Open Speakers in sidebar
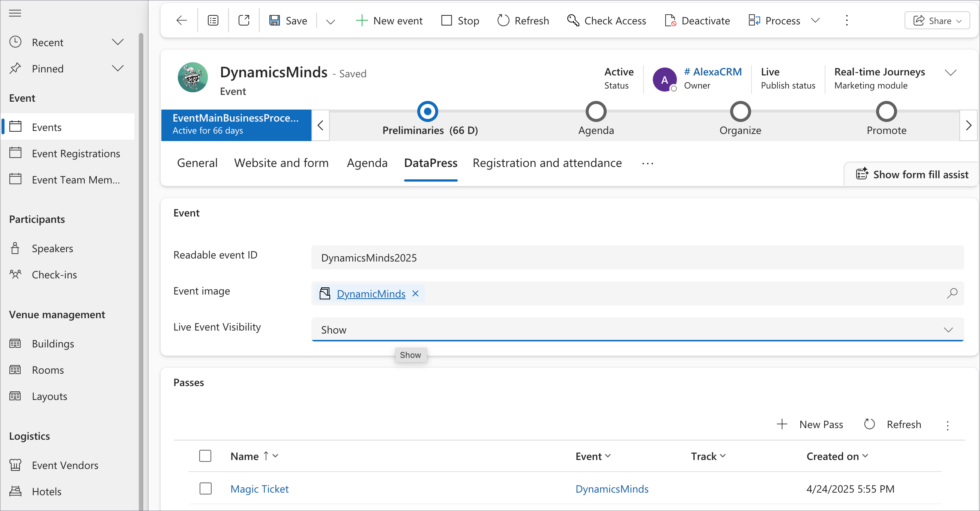This screenshot has width=980, height=511. [68, 248]
